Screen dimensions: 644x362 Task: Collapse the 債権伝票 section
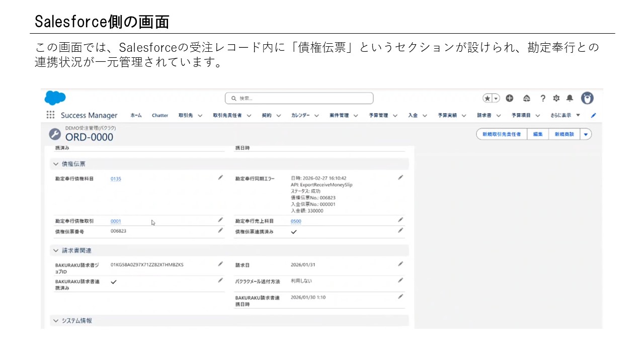point(55,163)
